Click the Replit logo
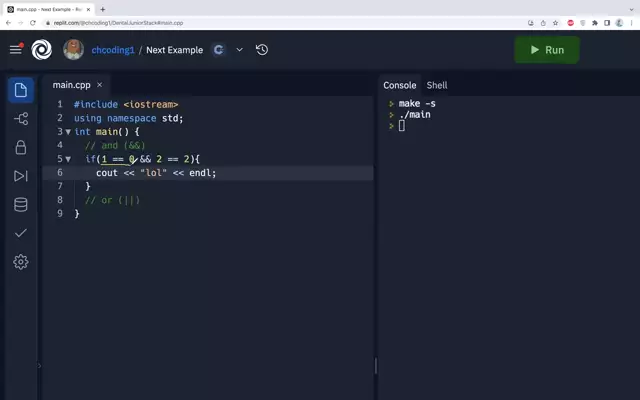 [42, 50]
